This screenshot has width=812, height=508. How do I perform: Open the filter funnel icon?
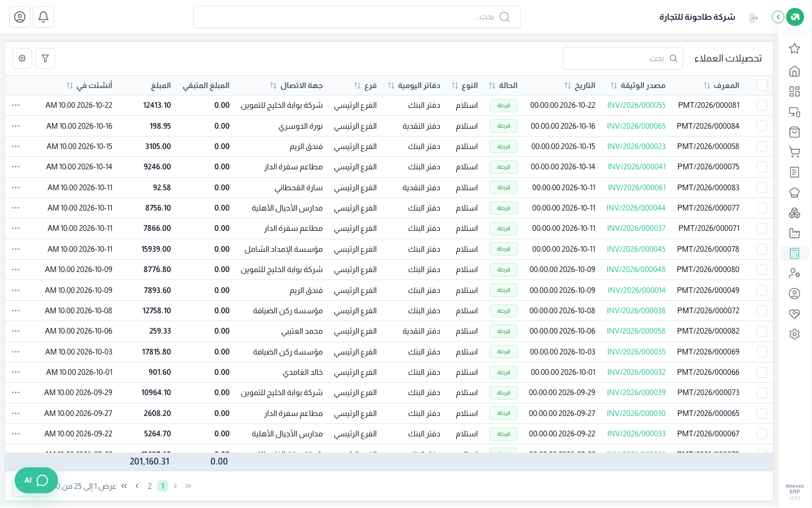45,58
